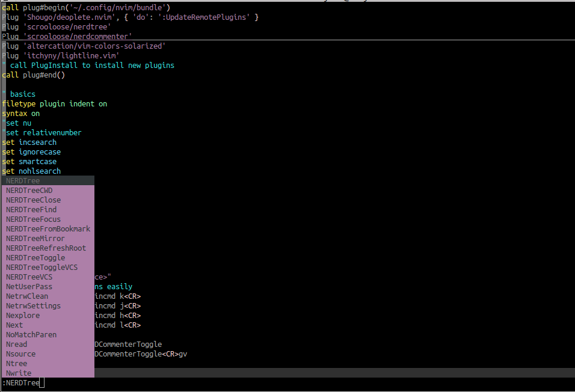Choose NERDTreeClose from the completion popup
Screen dimensions: 575x392
pos(34,200)
